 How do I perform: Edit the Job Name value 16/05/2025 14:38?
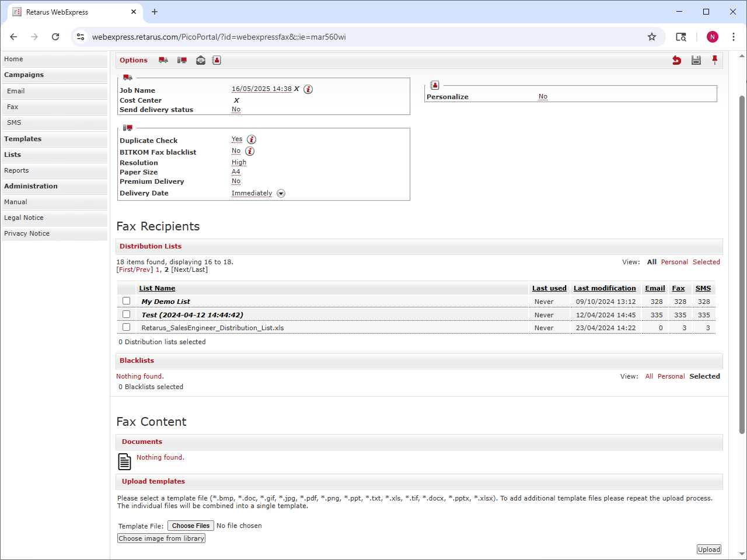point(261,89)
